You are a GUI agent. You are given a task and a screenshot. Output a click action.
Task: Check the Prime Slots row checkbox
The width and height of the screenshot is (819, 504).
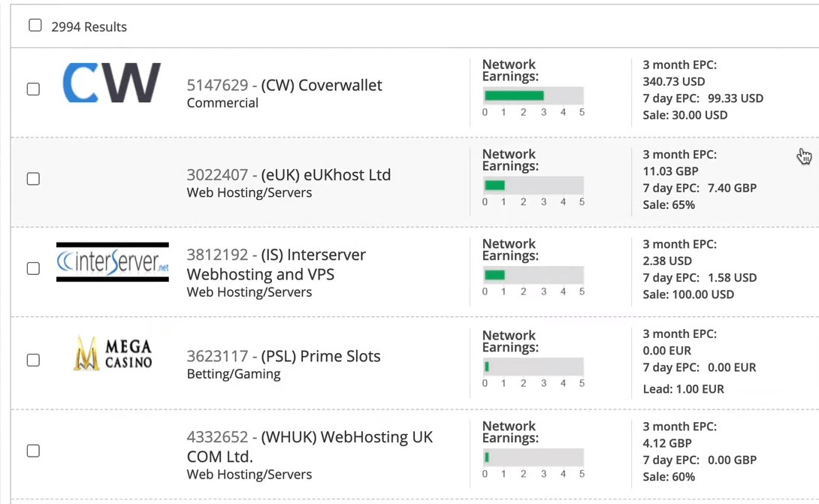tap(33, 361)
